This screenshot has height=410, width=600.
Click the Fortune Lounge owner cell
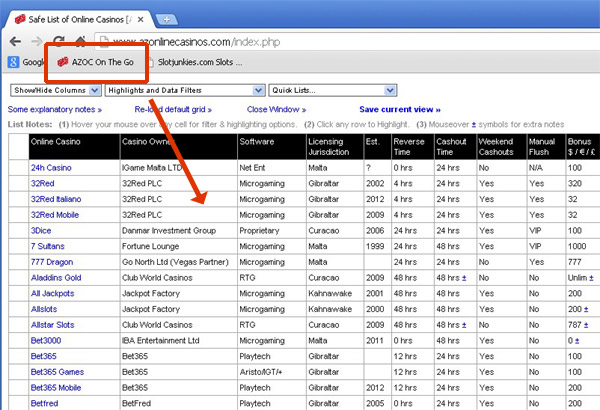pos(179,246)
